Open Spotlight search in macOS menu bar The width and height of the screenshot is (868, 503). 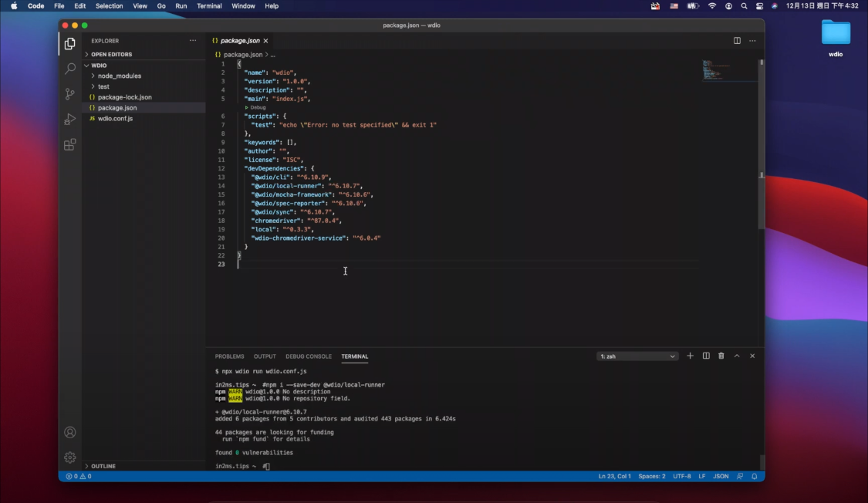pos(744,6)
